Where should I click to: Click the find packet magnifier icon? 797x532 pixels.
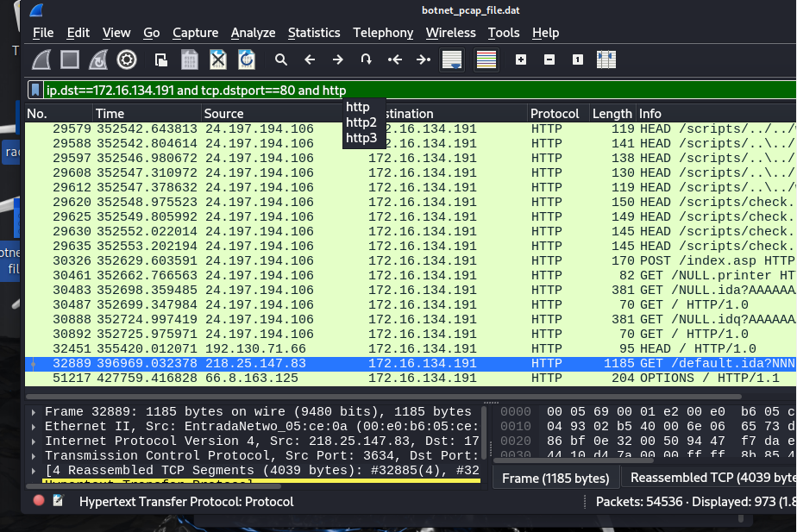click(x=281, y=59)
